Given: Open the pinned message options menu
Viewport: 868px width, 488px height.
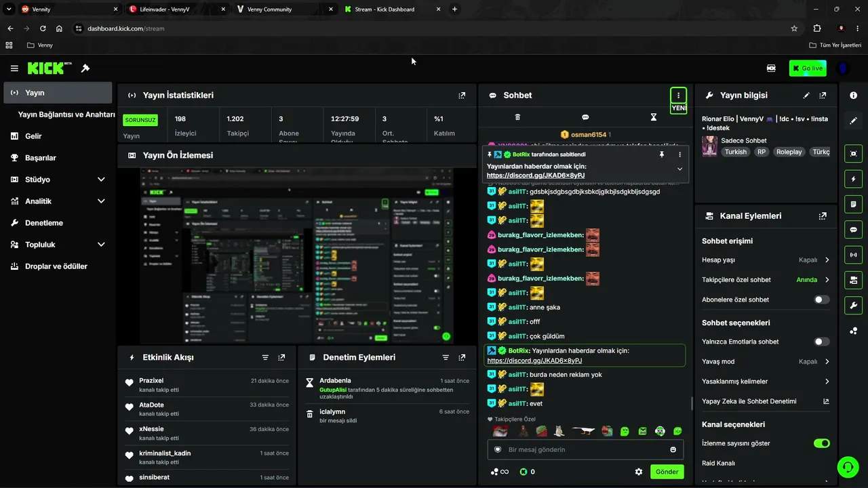Looking at the screenshot, I should [679, 155].
